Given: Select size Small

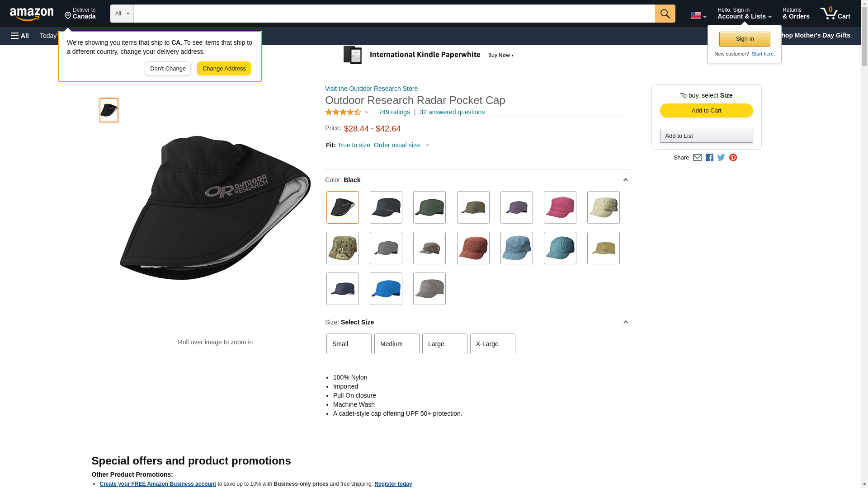Looking at the screenshot, I should tap(349, 344).
